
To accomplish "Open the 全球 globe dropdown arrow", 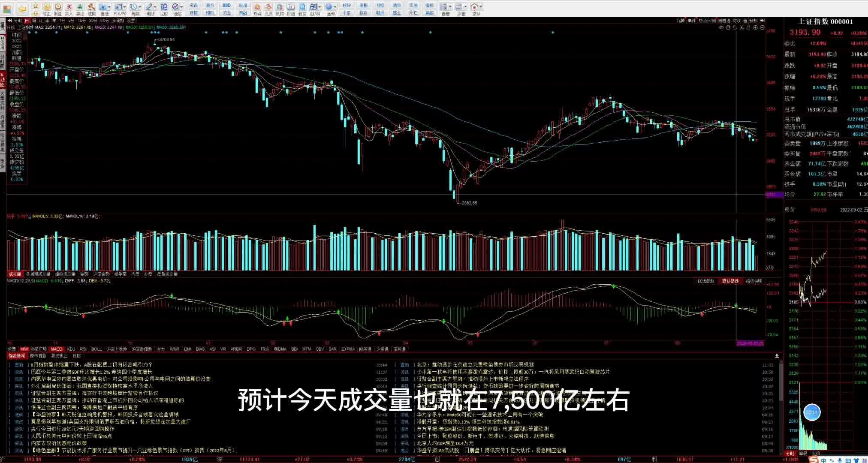I will coord(335,7).
